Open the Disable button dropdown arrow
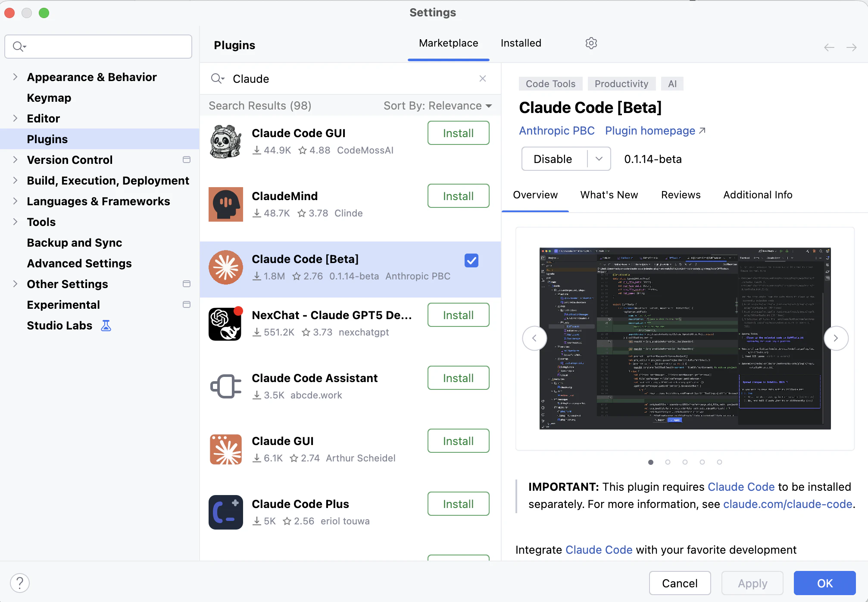868x602 pixels. pos(599,159)
